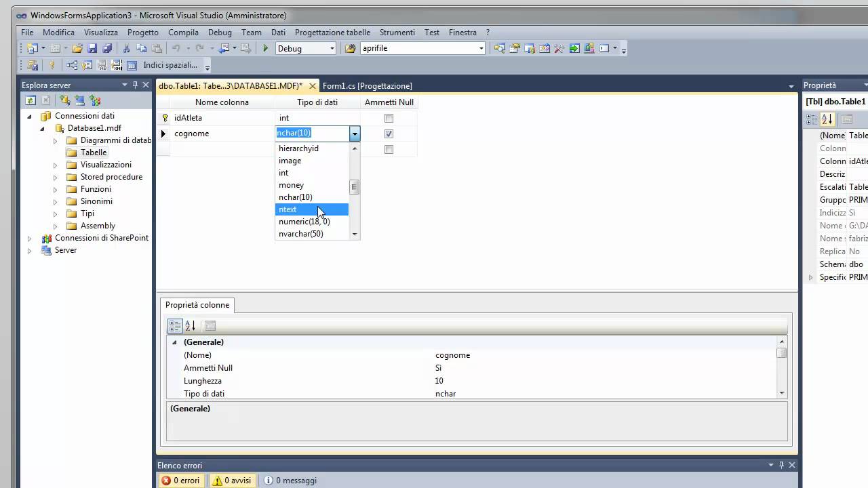The width and height of the screenshot is (868, 488).
Task: Select nvarchar(50) in data type list
Action: [312, 234]
